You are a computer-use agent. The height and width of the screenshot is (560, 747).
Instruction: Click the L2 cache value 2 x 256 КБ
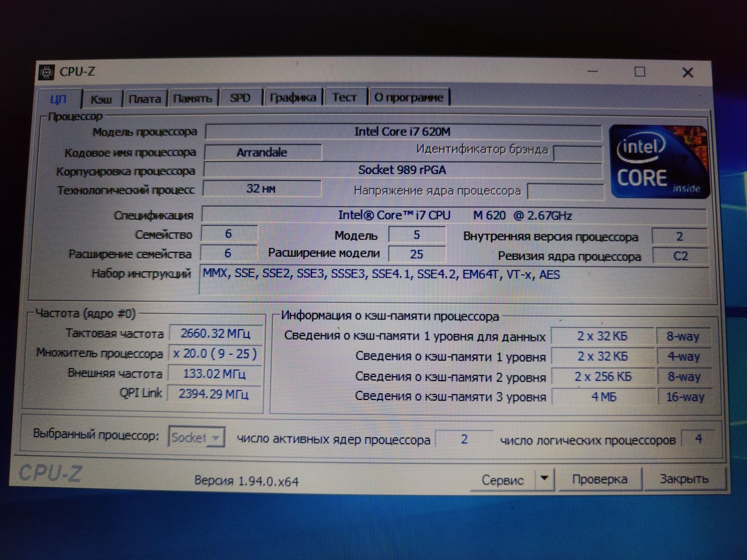(x=603, y=377)
